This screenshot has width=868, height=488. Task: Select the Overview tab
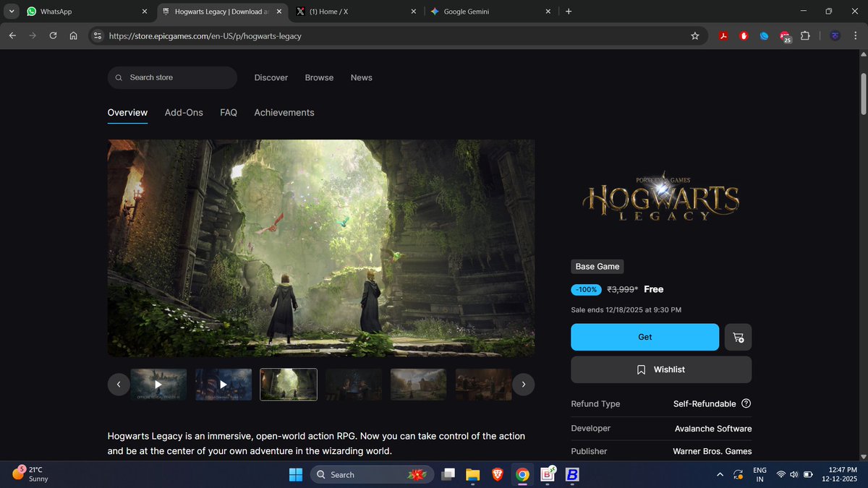[127, 113]
